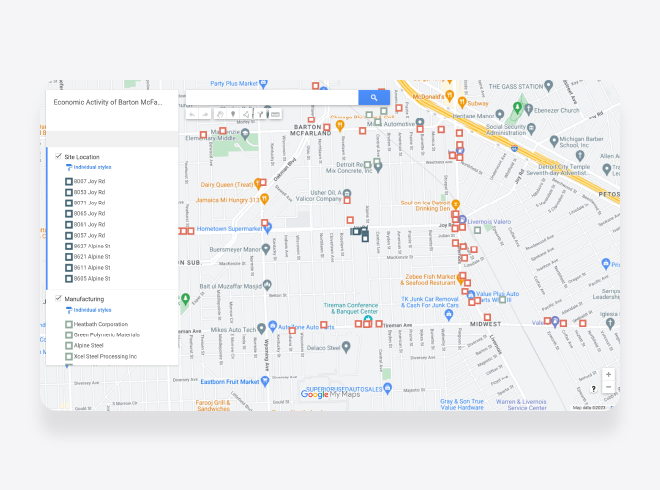Click the Party Plus Market pin
660x490 pixels.
pyautogui.click(x=263, y=84)
